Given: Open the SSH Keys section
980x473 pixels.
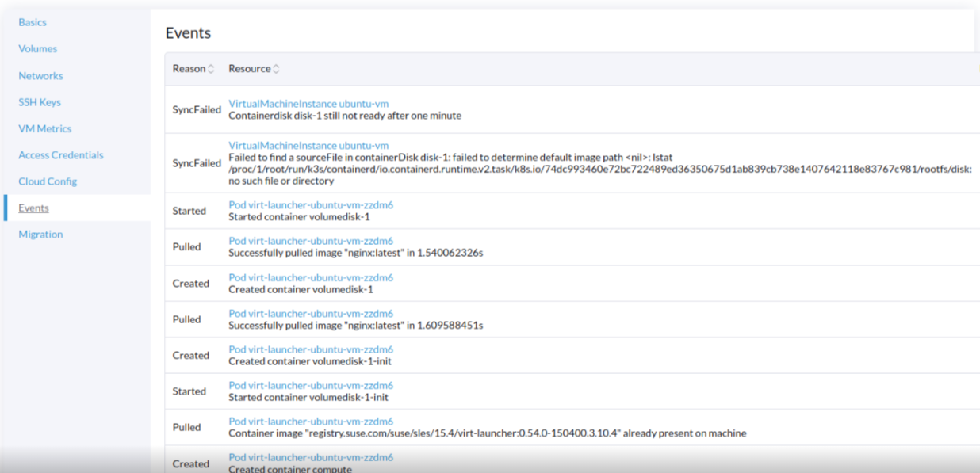Looking at the screenshot, I should 39,101.
